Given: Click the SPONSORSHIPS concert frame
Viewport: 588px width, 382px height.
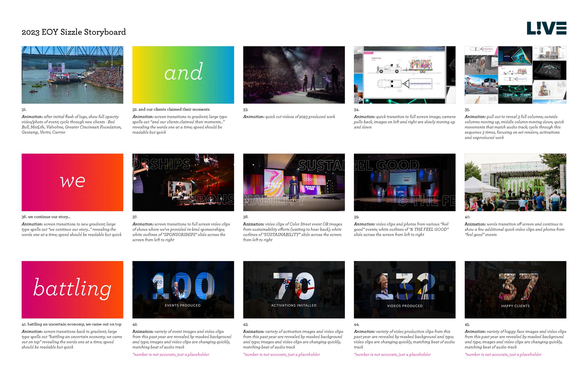Looking at the screenshot, I should pyautogui.click(x=183, y=182).
